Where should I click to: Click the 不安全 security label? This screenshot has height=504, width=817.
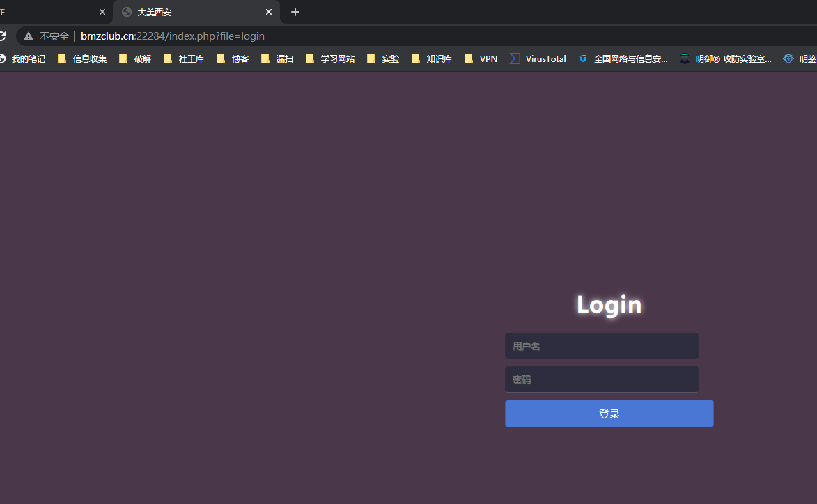click(54, 36)
